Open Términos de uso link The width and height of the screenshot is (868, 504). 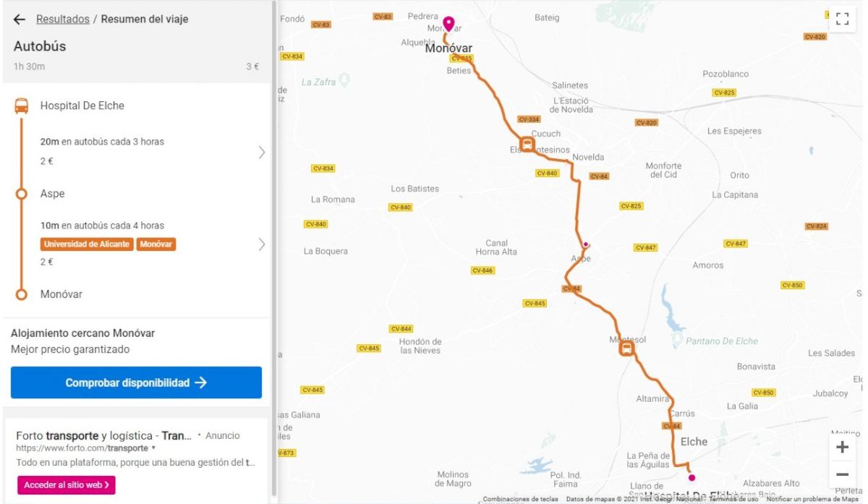point(733,499)
